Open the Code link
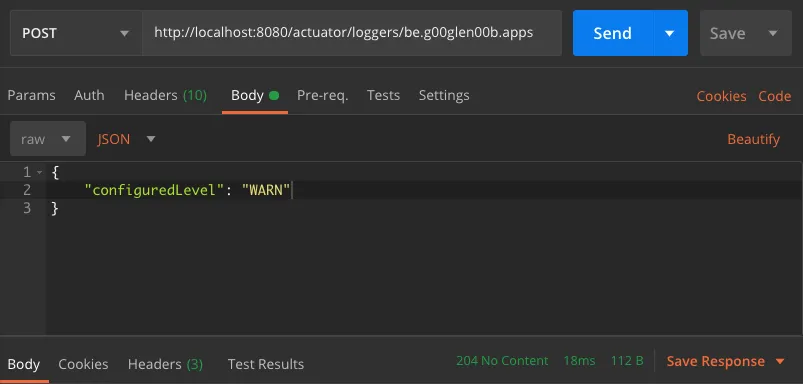Image resolution: width=803 pixels, height=384 pixels. pos(774,96)
